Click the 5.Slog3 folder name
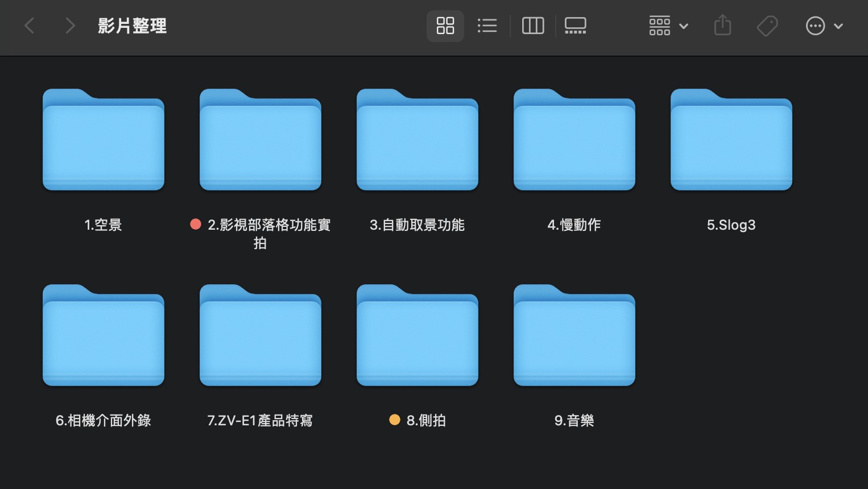The image size is (868, 489). [731, 225]
